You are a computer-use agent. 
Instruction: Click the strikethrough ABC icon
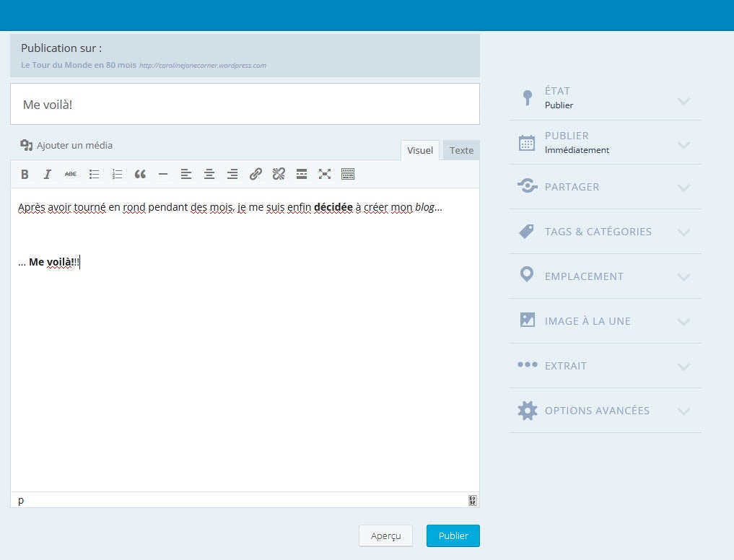[x=71, y=174]
